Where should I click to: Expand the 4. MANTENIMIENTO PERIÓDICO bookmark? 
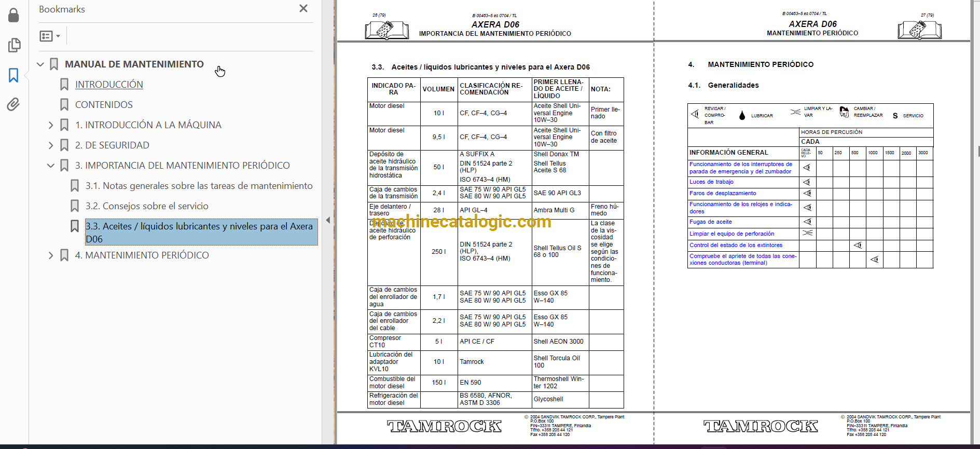pos(51,255)
